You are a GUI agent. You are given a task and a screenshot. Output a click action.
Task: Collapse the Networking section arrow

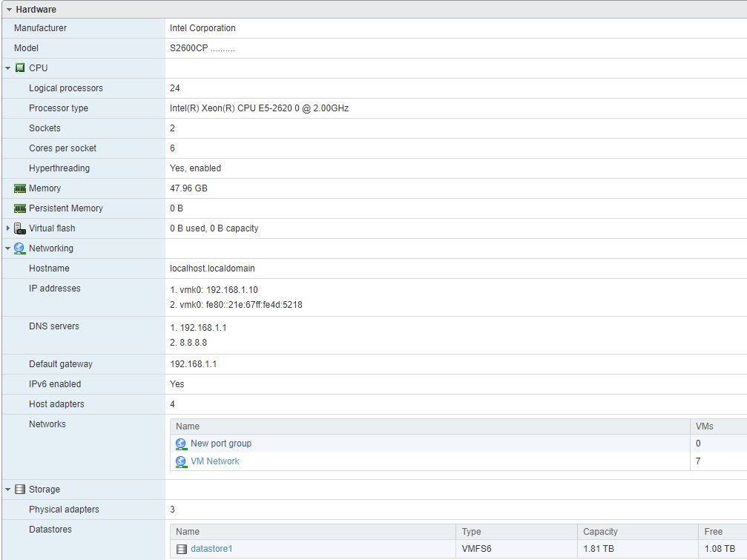pos(8,248)
